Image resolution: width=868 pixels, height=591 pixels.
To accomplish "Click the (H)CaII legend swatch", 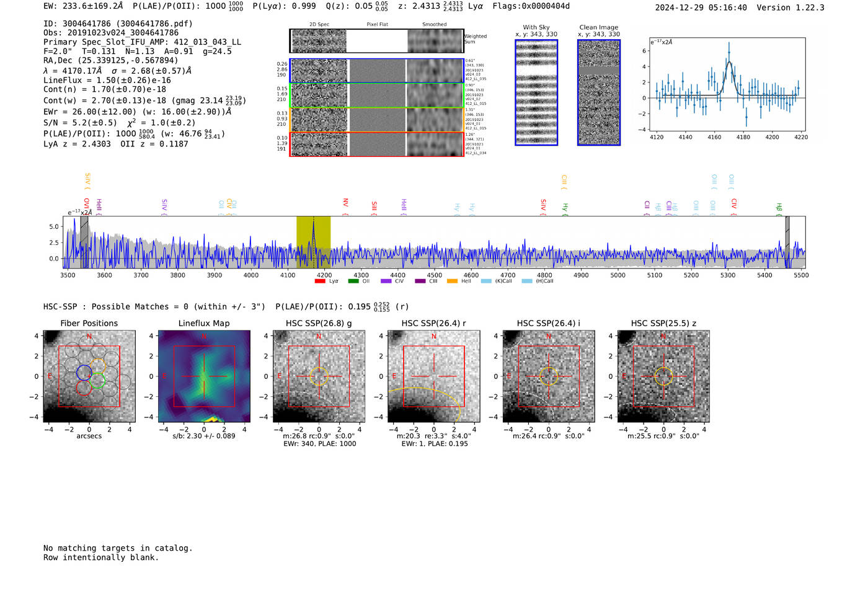I will (527, 281).
